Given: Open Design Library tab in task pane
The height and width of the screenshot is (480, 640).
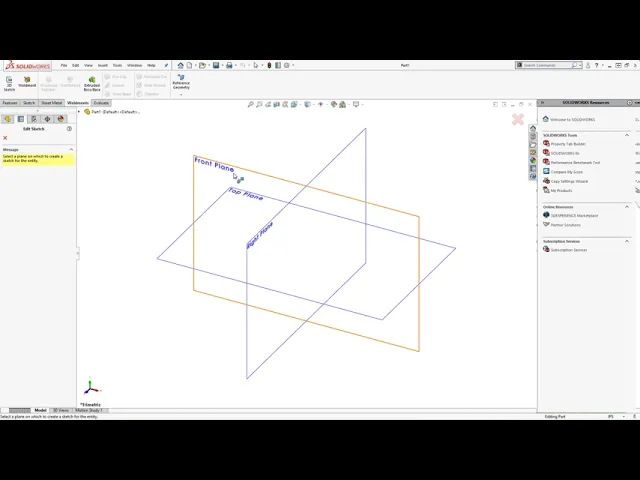Looking at the screenshot, I should click(x=533, y=136).
